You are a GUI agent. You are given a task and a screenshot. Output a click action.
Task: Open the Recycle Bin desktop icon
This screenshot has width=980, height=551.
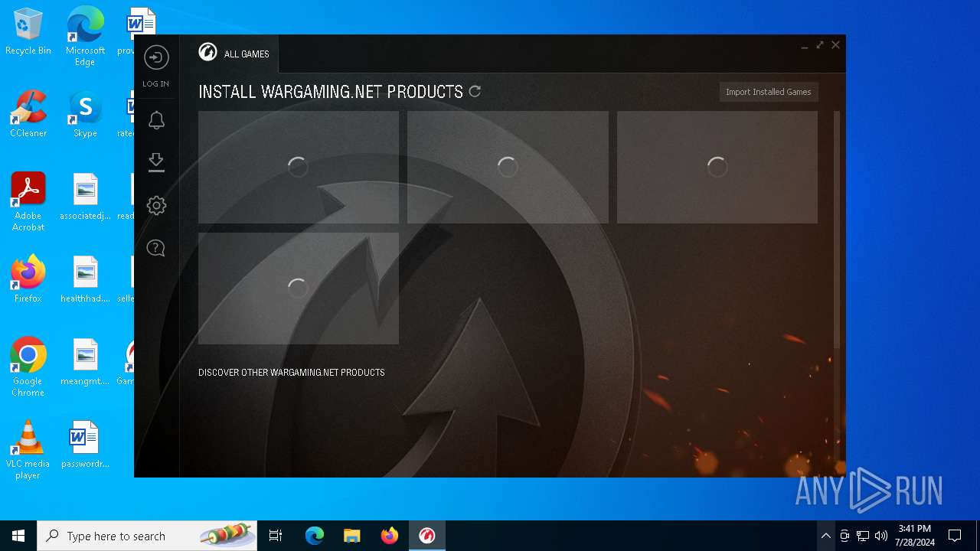tap(28, 32)
